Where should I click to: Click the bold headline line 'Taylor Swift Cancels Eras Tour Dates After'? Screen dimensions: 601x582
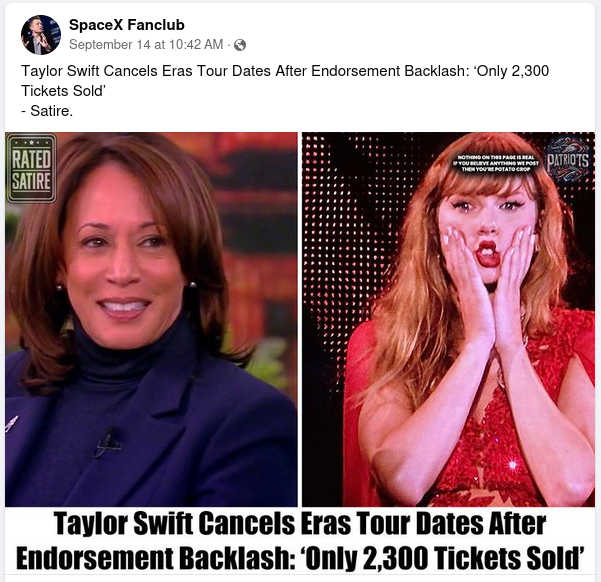pos(300,524)
